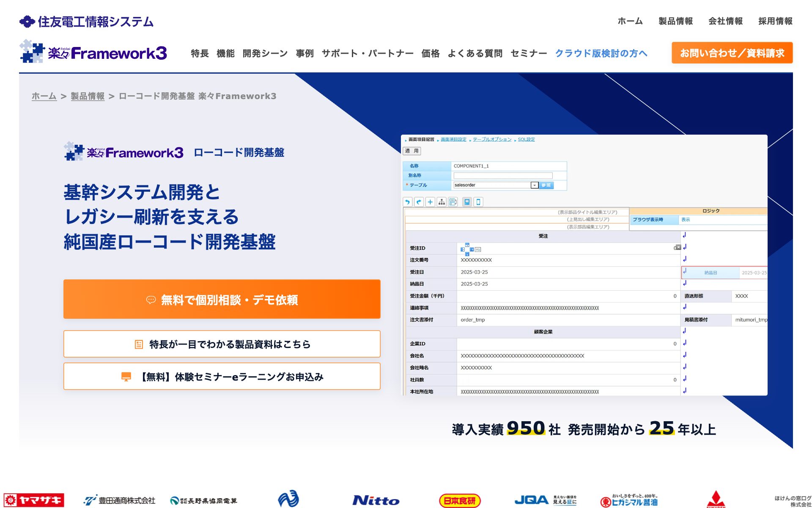Click 特長が一目でわかる製品資料はこちら button
This screenshot has height=508, width=812.
pyautogui.click(x=222, y=344)
